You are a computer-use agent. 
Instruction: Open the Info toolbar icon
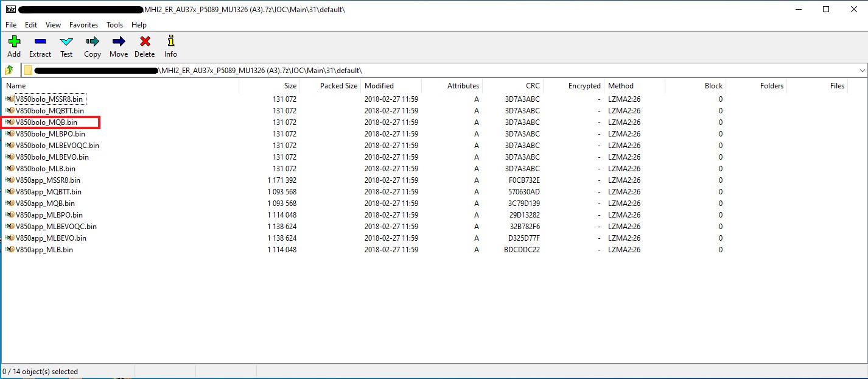pos(170,41)
